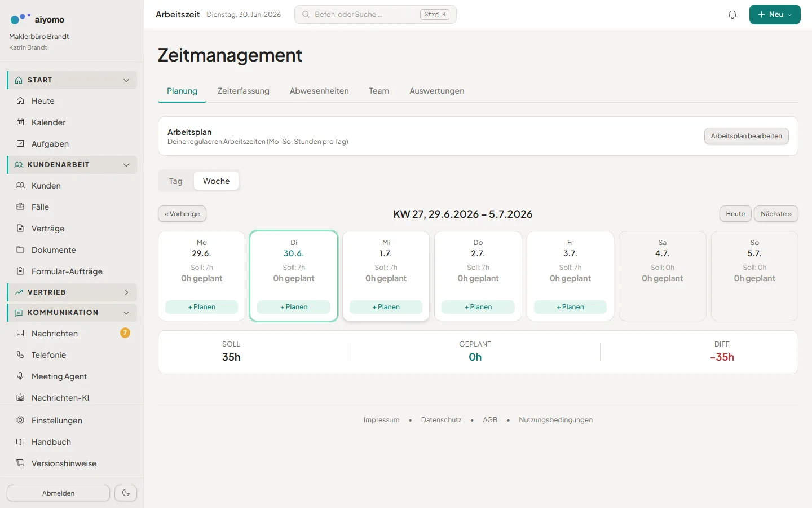Collapse the START section chevron
This screenshot has height=508, width=812.
tap(126, 80)
